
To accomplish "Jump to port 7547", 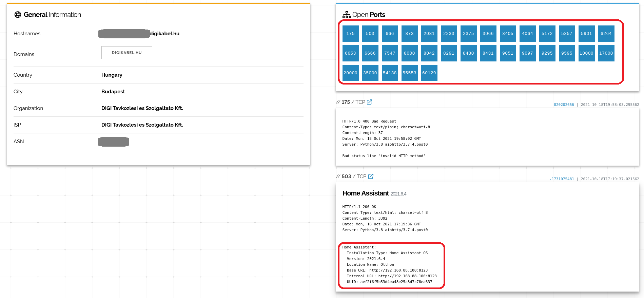I will [x=390, y=53].
